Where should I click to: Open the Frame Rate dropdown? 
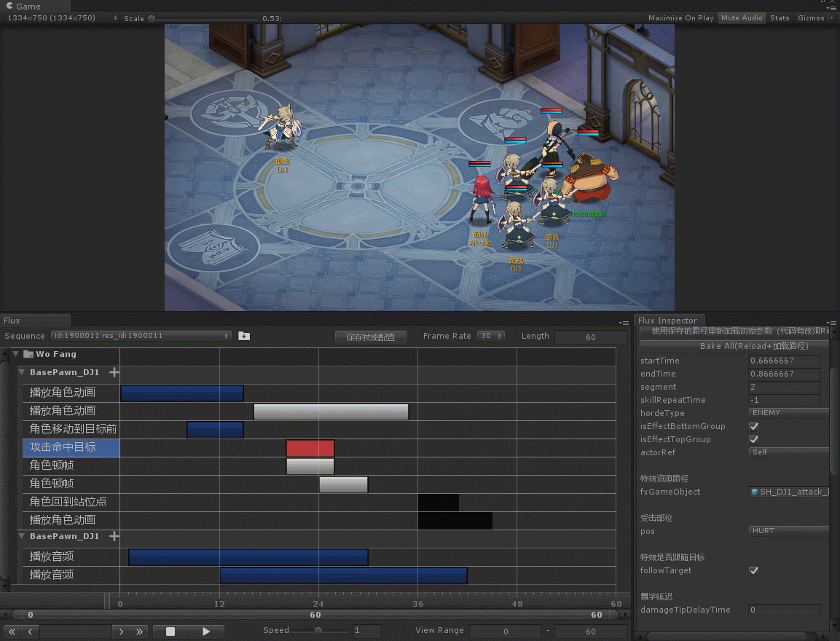(x=491, y=336)
